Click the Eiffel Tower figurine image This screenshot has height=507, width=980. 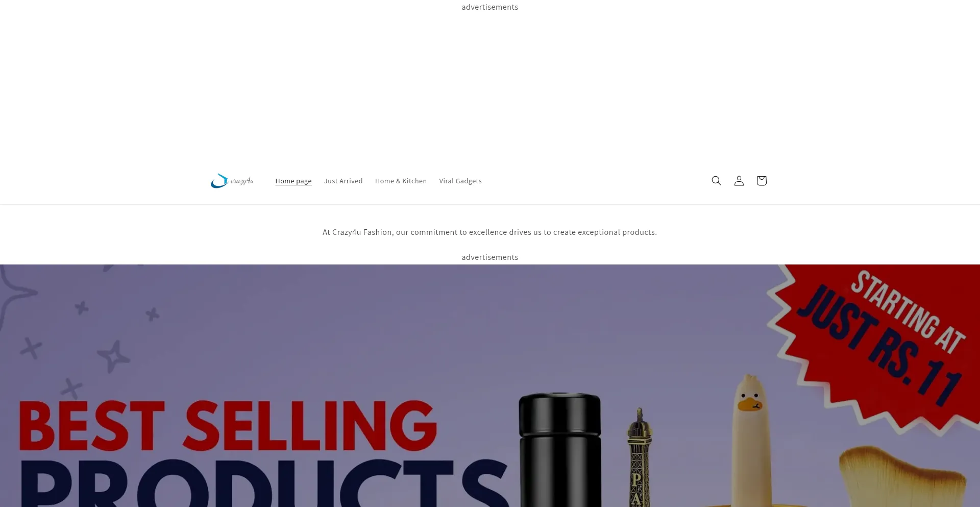point(639,457)
